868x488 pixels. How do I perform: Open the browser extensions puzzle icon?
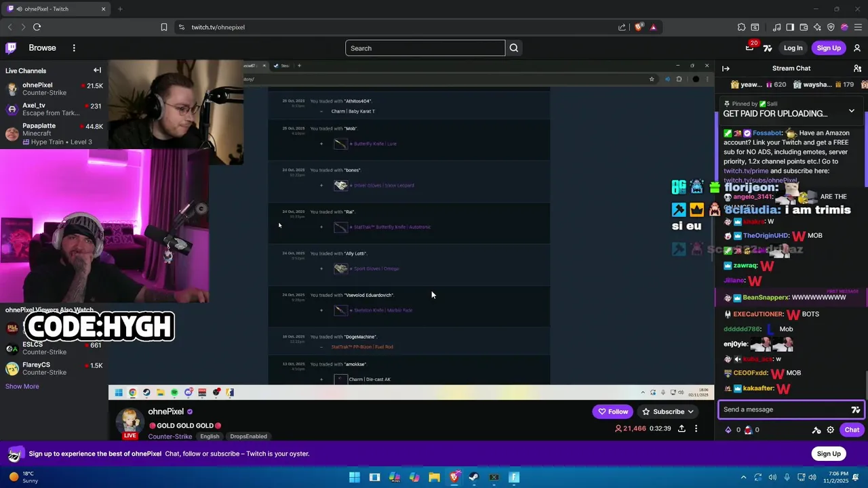741,27
